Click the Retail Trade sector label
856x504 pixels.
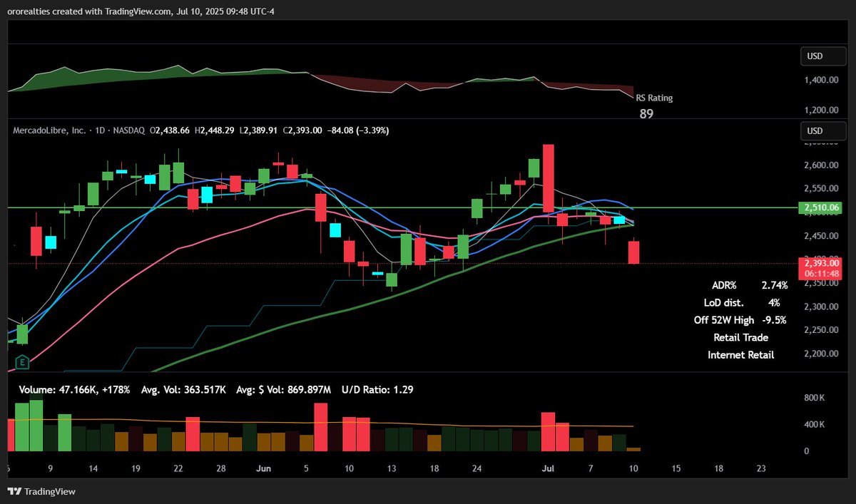(740, 337)
